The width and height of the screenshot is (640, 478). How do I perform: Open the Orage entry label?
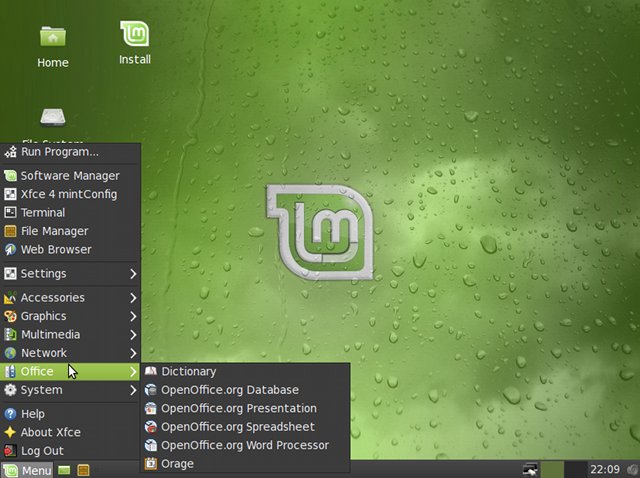(177, 464)
